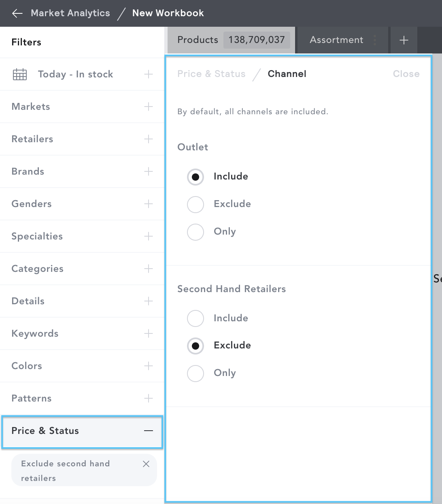
Task: Select Exclude radio under Outlet
Action: click(195, 205)
